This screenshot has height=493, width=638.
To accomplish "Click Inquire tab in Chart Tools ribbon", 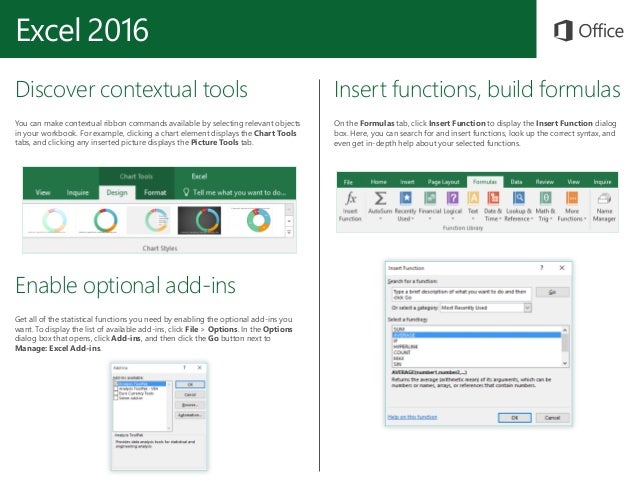I will coord(77,192).
